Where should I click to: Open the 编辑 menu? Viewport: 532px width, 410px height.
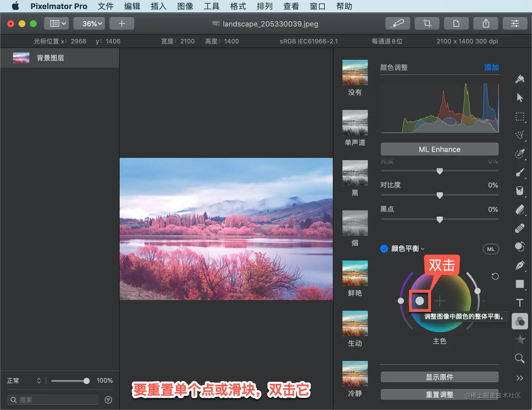tap(132, 6)
